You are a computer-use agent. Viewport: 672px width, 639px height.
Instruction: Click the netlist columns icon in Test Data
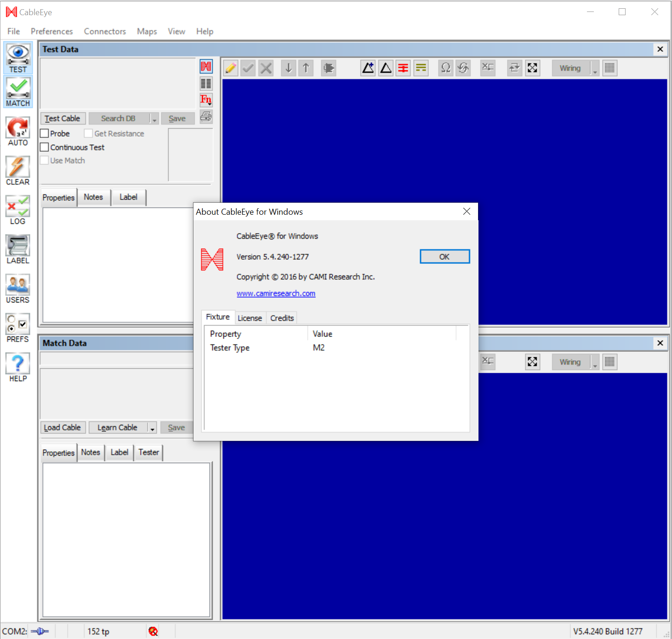tap(206, 84)
